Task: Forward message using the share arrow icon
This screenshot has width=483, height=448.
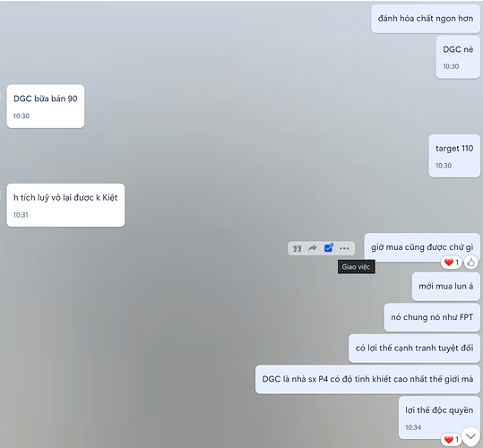Action: pos(313,248)
